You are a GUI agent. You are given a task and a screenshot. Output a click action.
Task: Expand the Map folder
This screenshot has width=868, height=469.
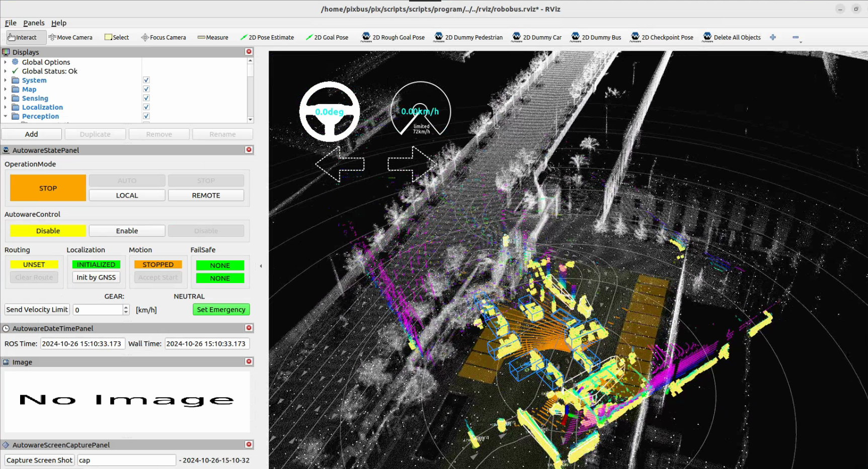click(x=6, y=89)
